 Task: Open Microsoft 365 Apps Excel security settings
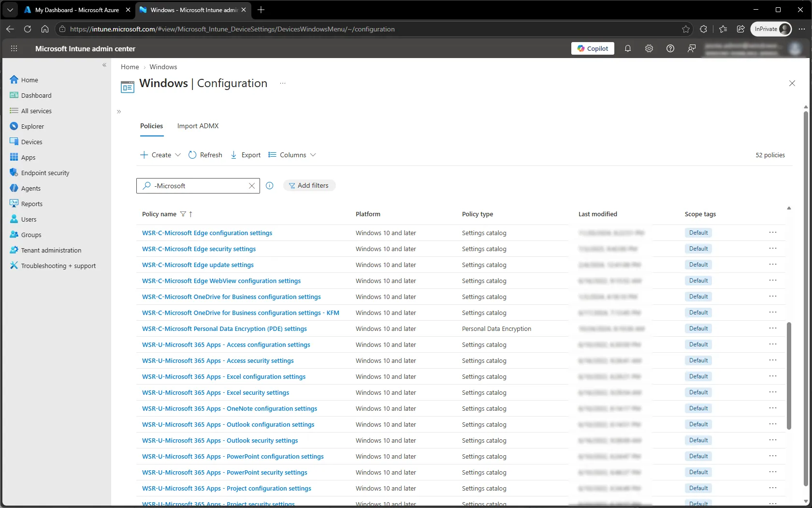pos(216,392)
